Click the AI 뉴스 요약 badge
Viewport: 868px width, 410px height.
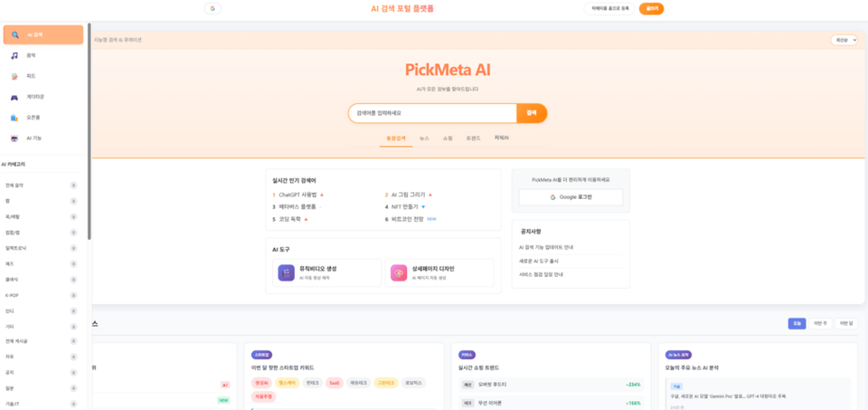click(x=678, y=355)
